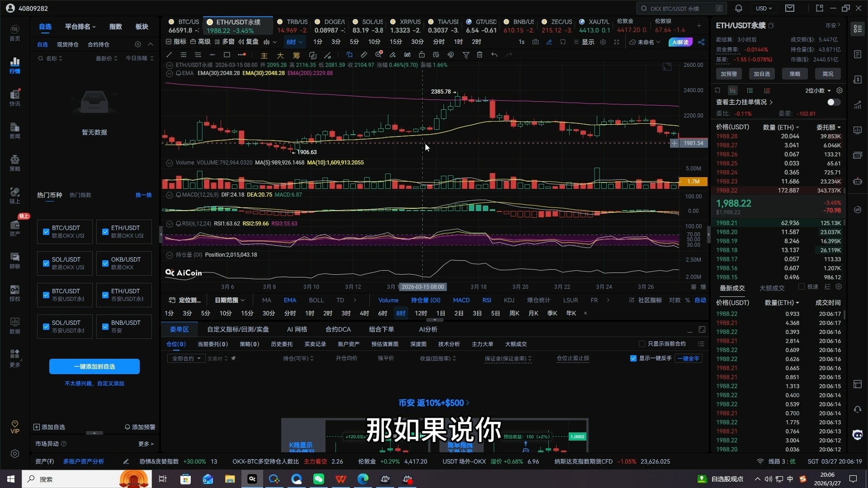Enable the 查看主力挂单情况 toggle
Viewport: 868px width, 488px height.
[x=832, y=102]
